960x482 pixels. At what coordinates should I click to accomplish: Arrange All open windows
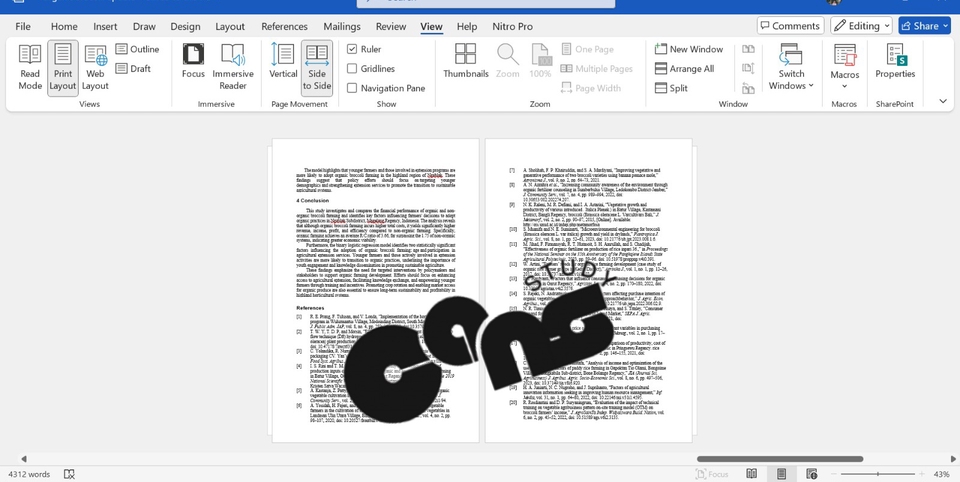684,69
